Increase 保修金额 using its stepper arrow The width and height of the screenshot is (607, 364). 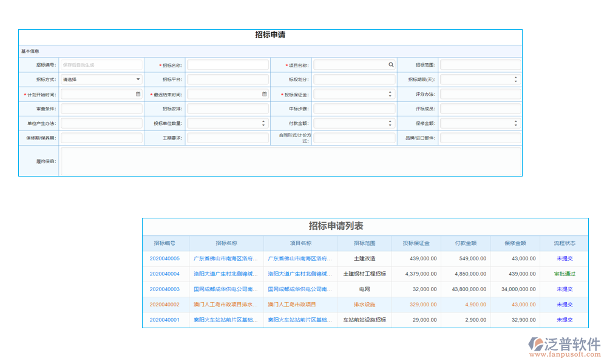point(516,121)
